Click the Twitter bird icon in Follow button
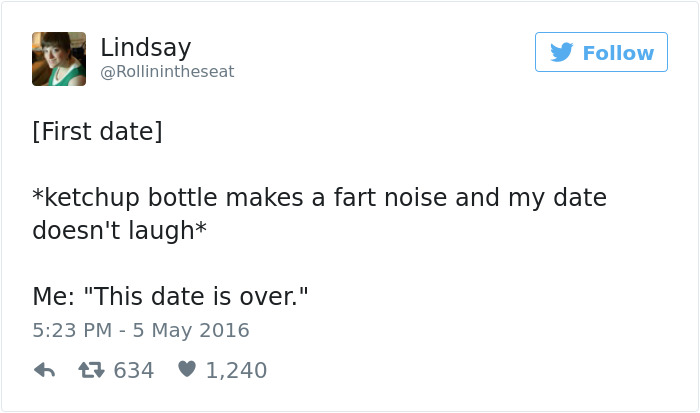 [561, 52]
